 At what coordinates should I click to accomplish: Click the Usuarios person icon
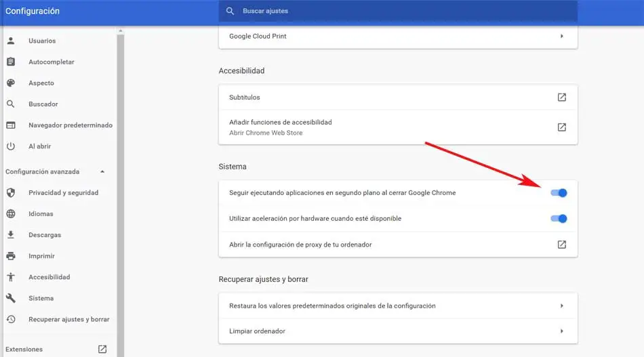coord(11,41)
